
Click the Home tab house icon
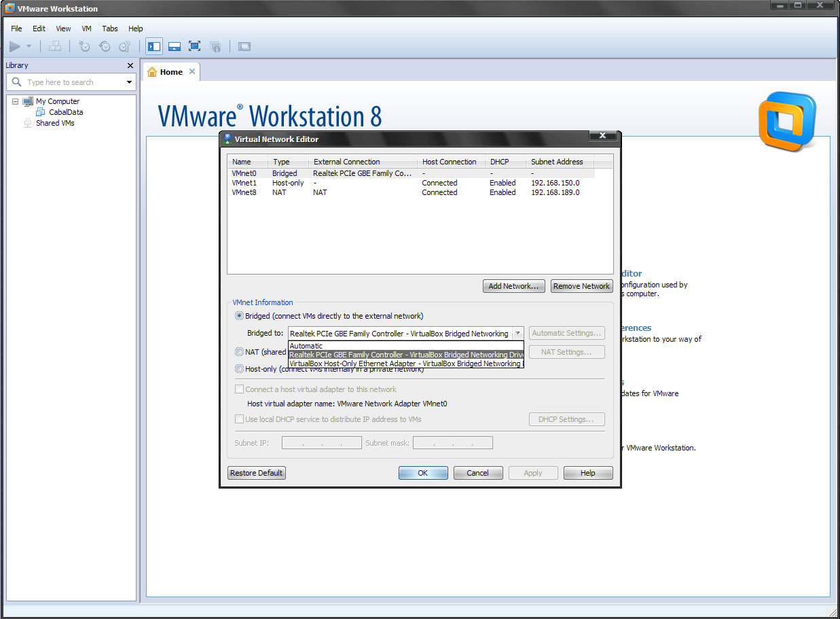click(x=152, y=72)
